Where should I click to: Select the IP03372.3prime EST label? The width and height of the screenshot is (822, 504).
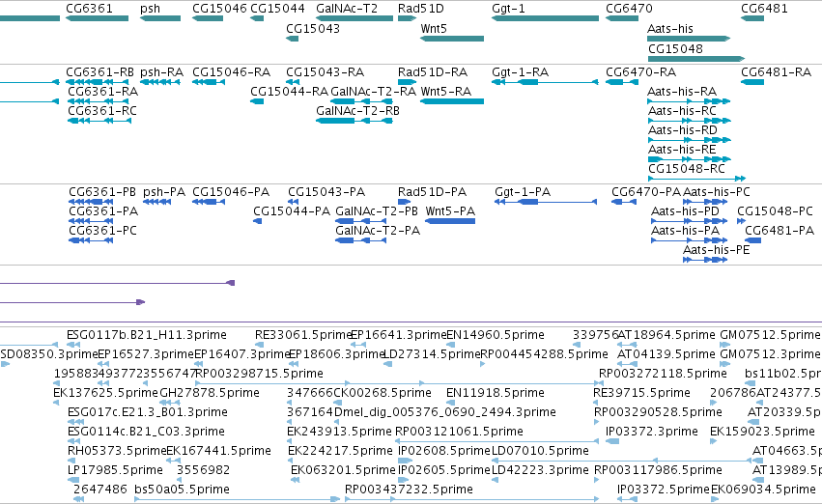pos(652,432)
